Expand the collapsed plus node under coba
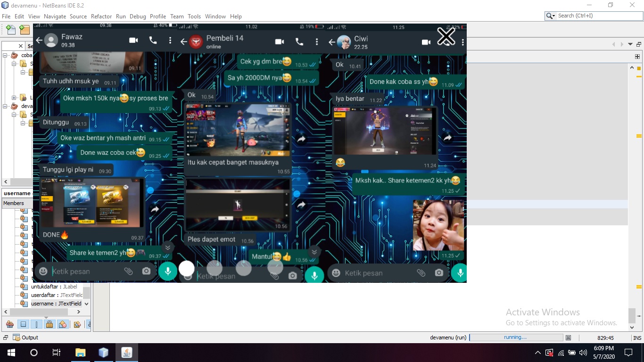The image size is (644, 362). click(x=14, y=98)
